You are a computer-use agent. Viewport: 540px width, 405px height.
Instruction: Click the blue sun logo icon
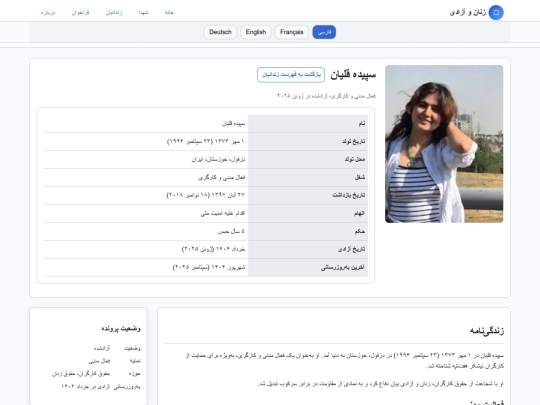496,13
